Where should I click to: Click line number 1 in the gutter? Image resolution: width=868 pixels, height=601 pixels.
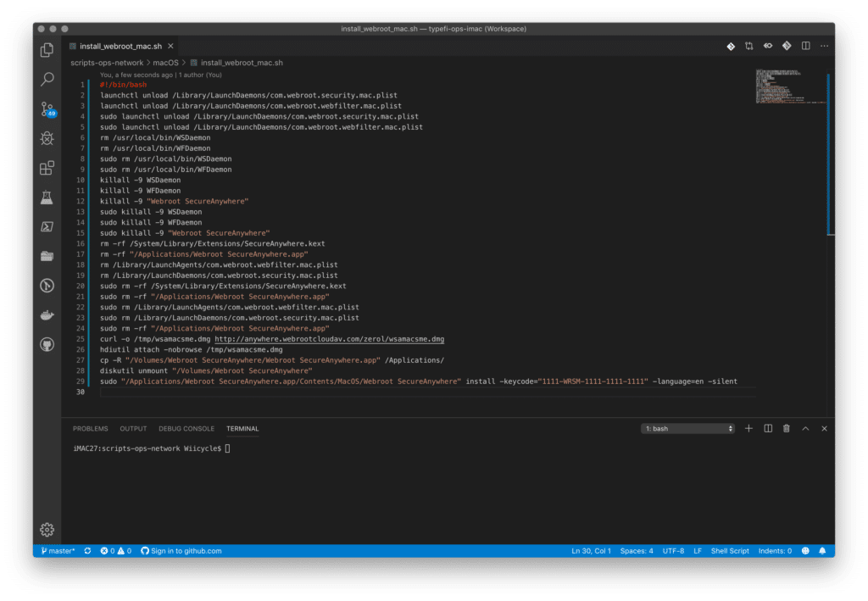[x=82, y=85]
